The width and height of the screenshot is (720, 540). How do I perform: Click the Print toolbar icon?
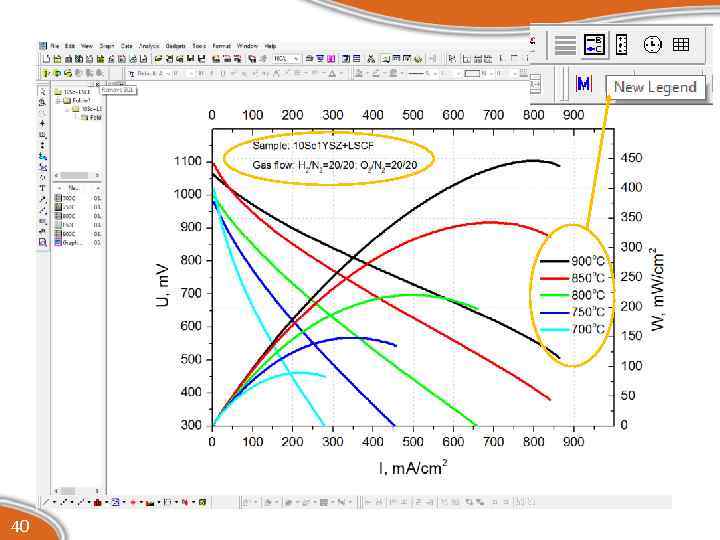(309, 59)
